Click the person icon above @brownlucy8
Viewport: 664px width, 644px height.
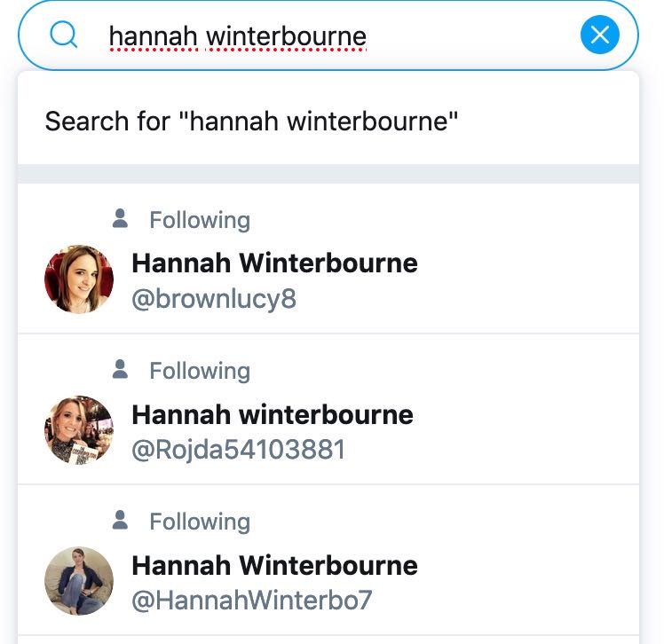tap(121, 218)
